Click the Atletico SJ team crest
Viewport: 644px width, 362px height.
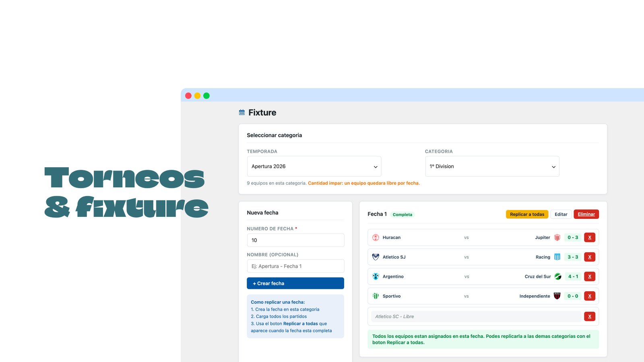point(376,257)
